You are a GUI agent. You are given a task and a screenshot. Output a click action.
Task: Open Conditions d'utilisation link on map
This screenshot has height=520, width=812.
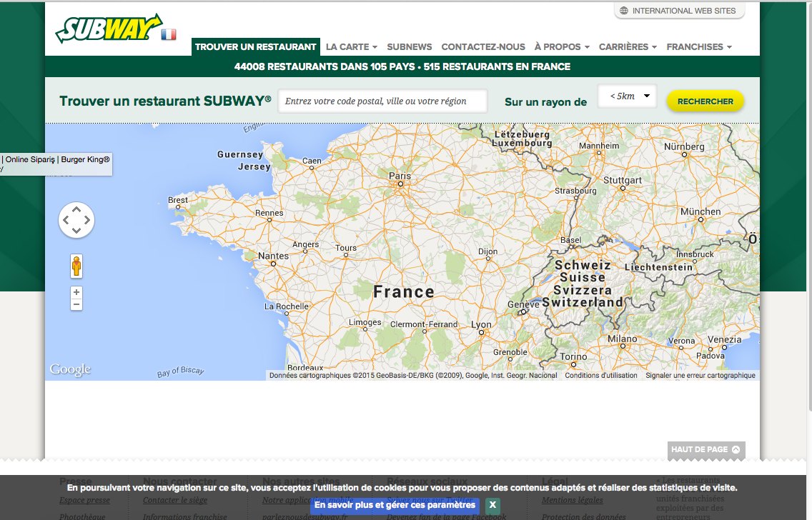click(601, 376)
